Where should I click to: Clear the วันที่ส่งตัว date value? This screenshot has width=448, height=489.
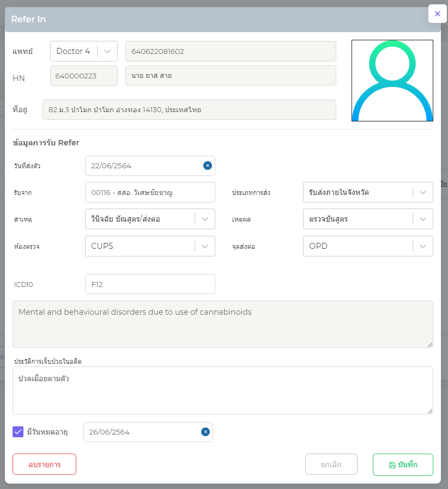(208, 166)
